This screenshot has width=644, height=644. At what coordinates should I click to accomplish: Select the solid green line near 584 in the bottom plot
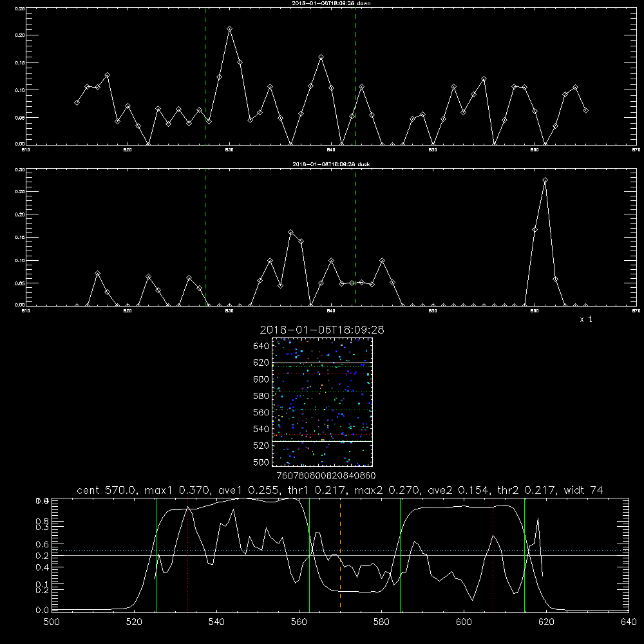400,554
